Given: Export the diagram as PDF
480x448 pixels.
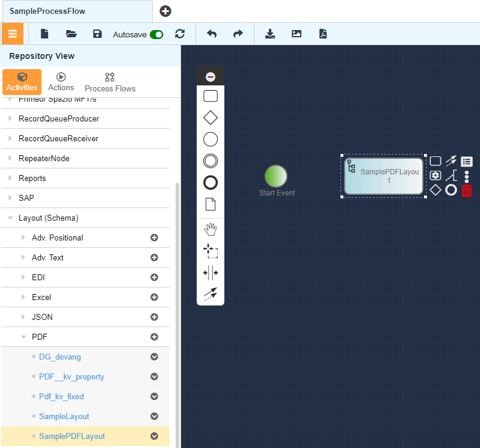Looking at the screenshot, I should 323,34.
